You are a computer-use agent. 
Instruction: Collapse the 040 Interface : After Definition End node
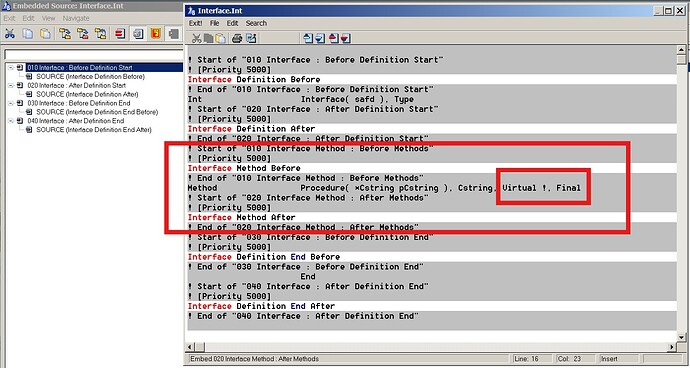[x=11, y=121]
